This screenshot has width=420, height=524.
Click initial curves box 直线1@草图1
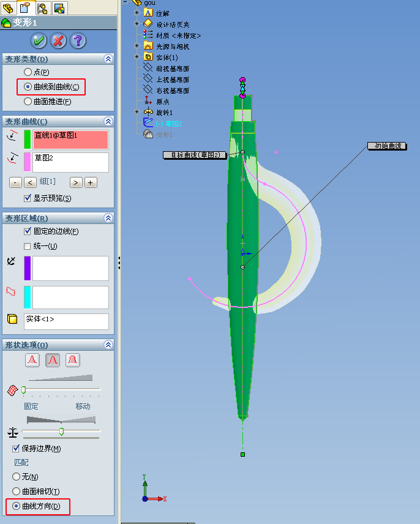(70, 140)
